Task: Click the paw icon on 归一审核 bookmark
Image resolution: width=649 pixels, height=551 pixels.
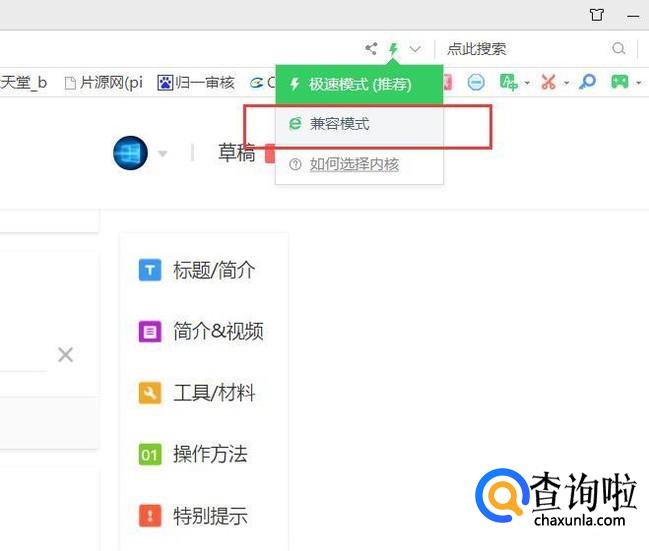Action: coord(165,83)
